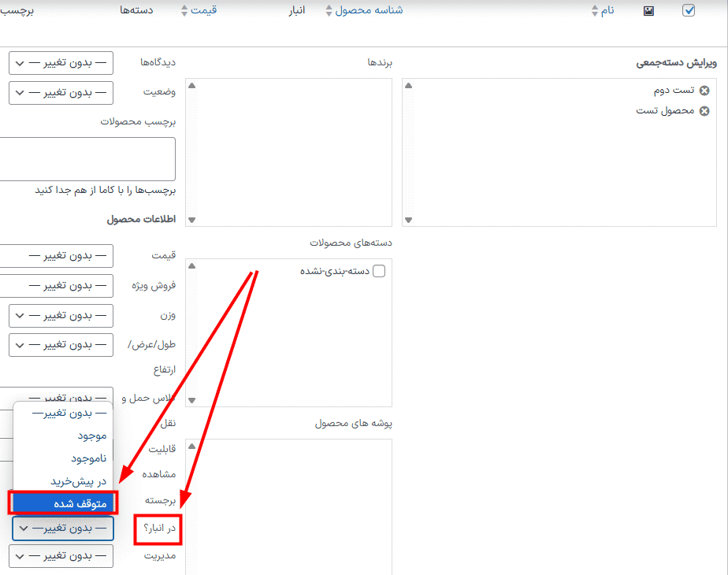
Task: Click inside the برچسب محصولات text area
Action: (x=87, y=159)
